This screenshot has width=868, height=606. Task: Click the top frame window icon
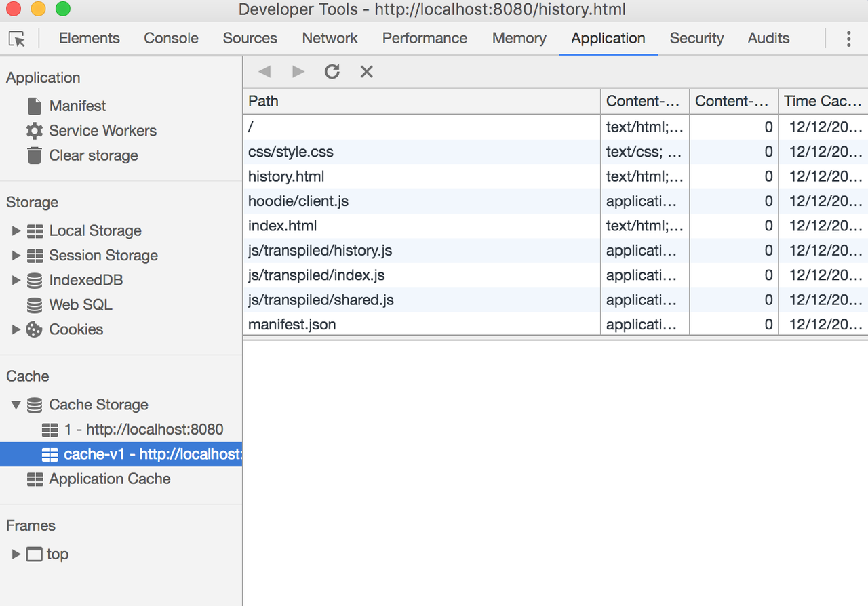[x=35, y=554]
